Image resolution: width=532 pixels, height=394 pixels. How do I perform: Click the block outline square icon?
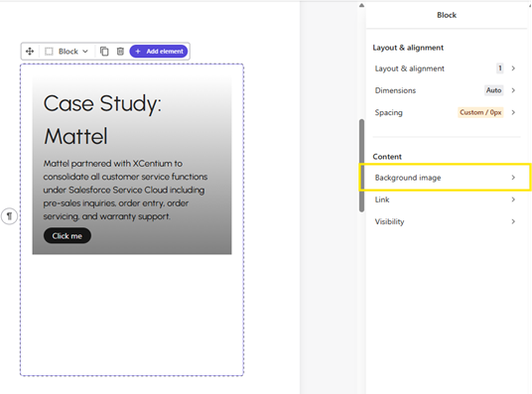49,52
